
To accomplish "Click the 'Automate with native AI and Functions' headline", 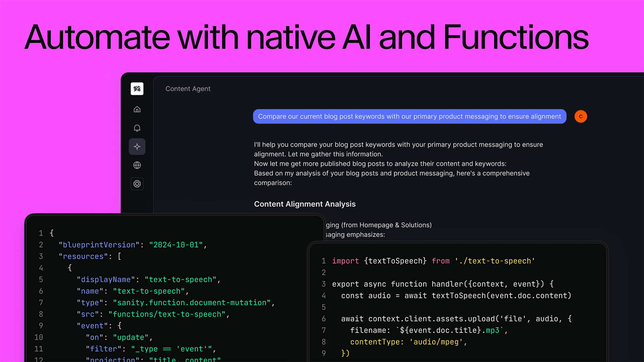I will tap(307, 37).
